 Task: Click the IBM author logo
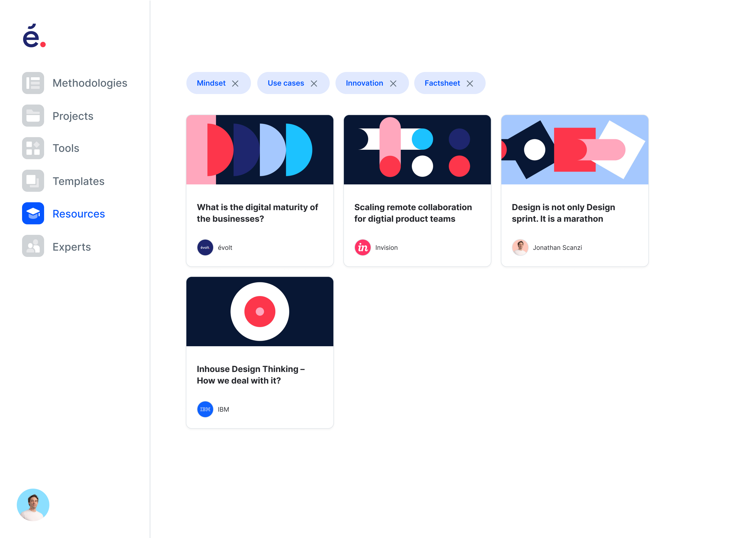tap(205, 410)
